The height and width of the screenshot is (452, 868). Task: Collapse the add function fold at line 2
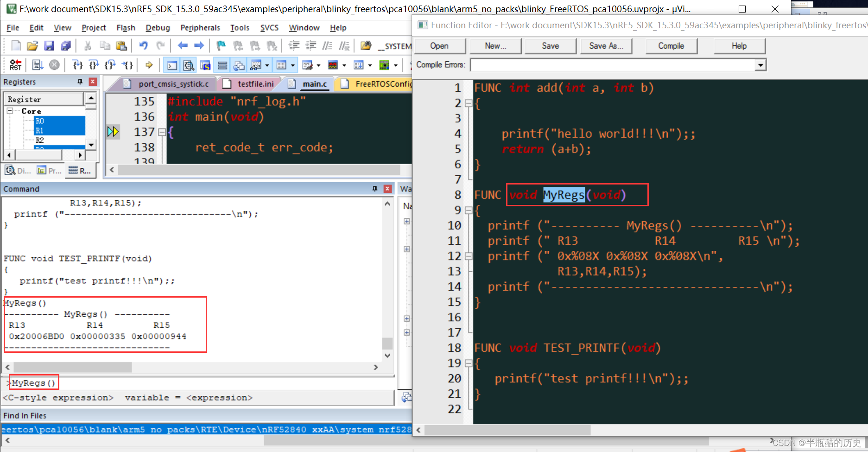468,103
